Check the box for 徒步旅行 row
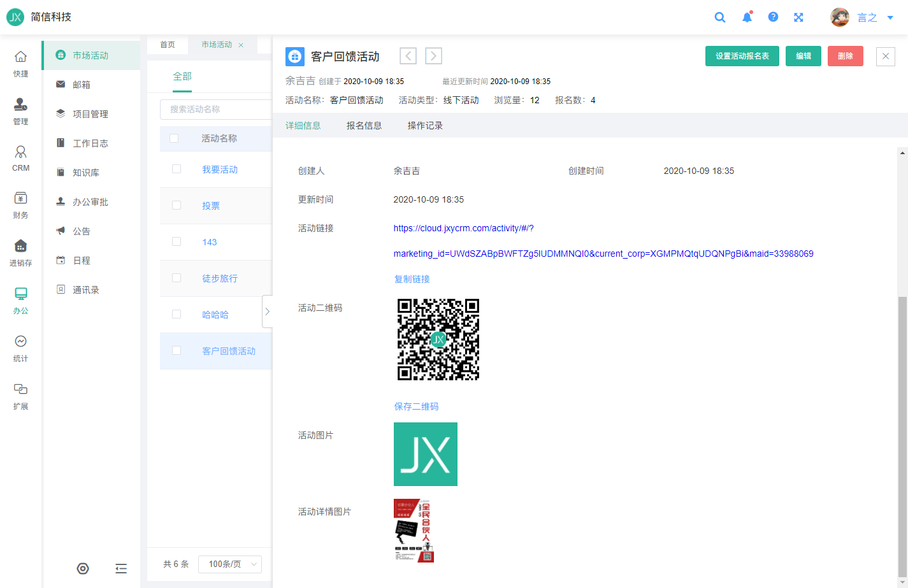 tap(177, 278)
